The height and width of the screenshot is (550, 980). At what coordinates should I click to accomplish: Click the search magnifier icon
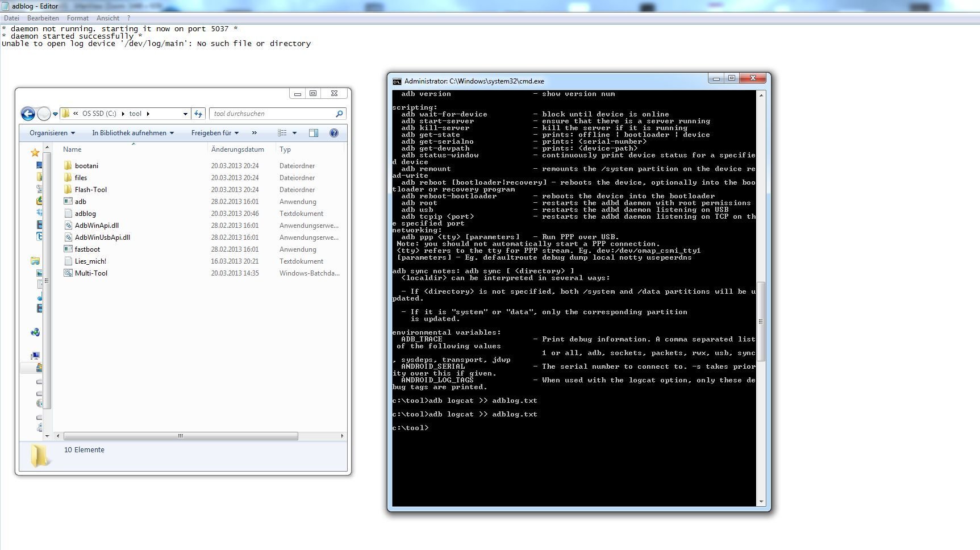[x=339, y=114]
